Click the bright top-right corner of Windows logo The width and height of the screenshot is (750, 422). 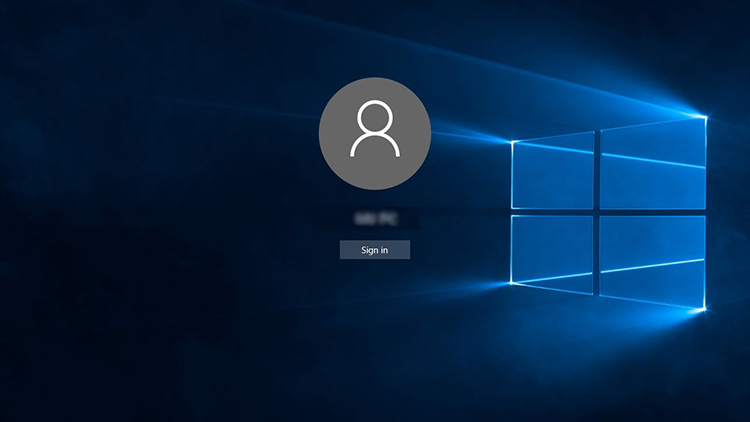[x=705, y=118]
